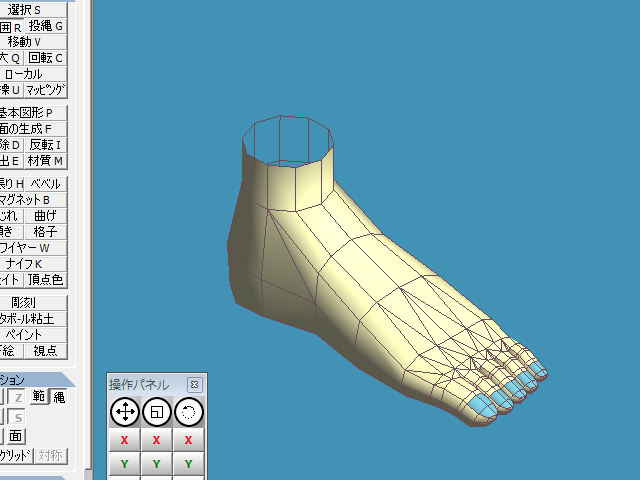Click the ankle opening of the foot model
The height and width of the screenshot is (480, 640).
[288, 141]
